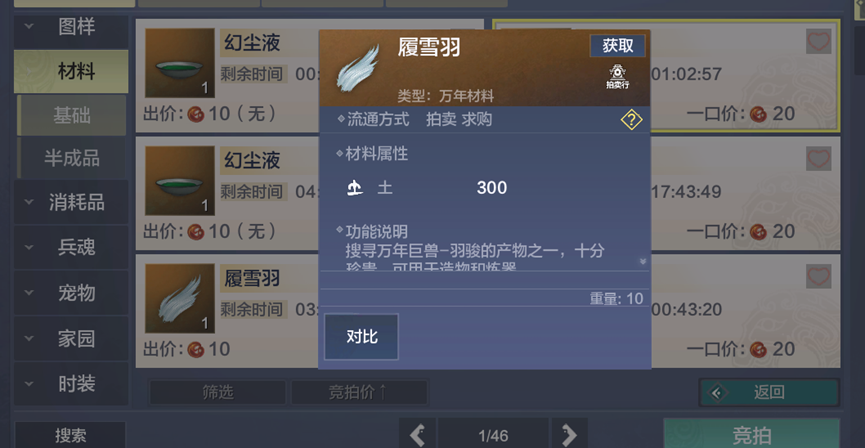Go to previous page with left arrow

pyautogui.click(x=418, y=435)
